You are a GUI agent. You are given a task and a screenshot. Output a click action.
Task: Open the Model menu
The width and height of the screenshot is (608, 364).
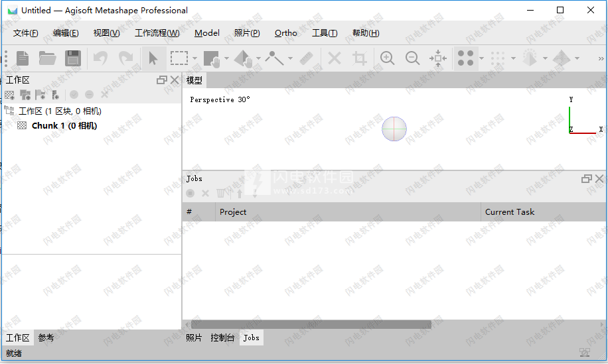[x=207, y=33]
